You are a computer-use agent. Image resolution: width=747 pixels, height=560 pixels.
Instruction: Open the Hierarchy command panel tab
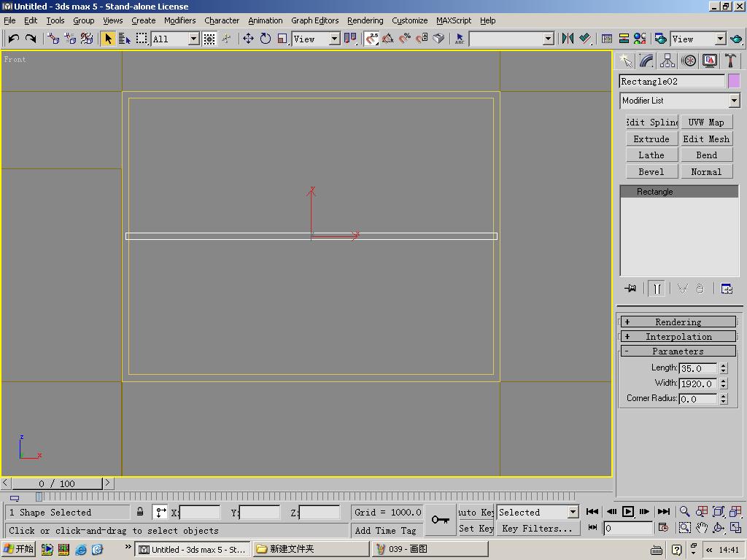click(x=667, y=61)
